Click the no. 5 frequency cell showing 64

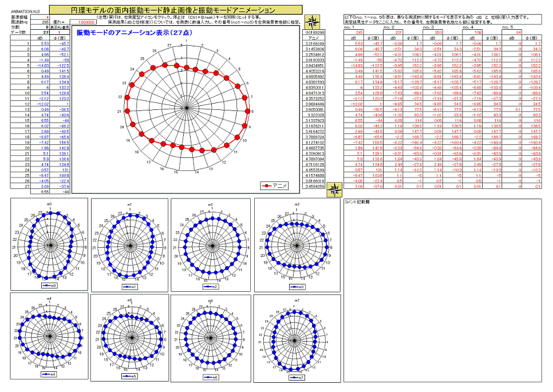pos(518,33)
